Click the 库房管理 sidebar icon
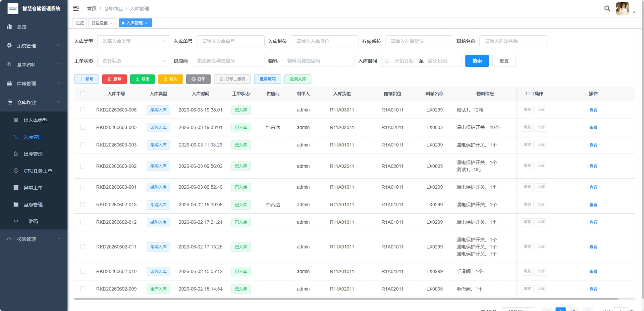The image size is (644, 311). click(x=9, y=83)
